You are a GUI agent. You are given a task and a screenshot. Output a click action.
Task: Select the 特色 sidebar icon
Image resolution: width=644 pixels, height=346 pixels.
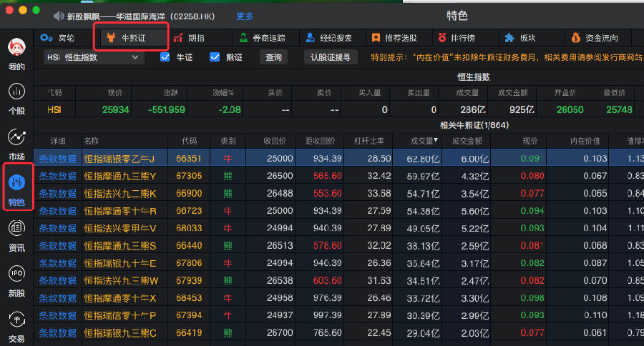[17, 182]
